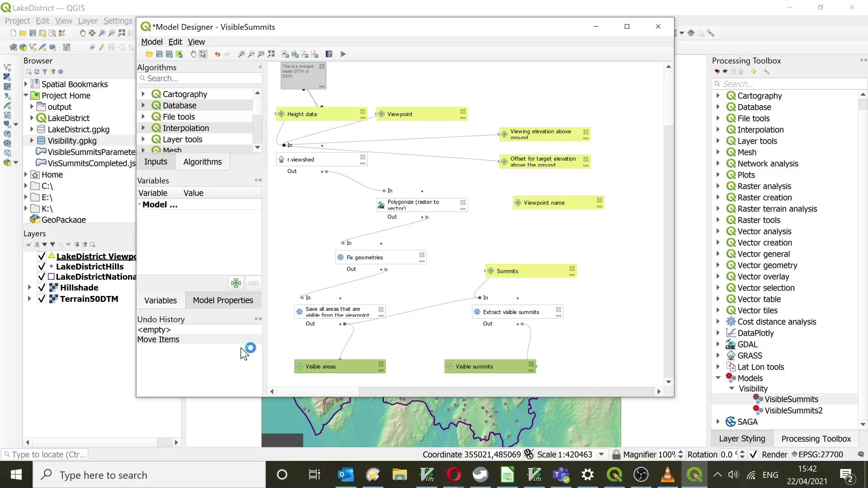This screenshot has width=868, height=488.
Task: Click the Save Model icon in toolbar
Action: (159, 54)
